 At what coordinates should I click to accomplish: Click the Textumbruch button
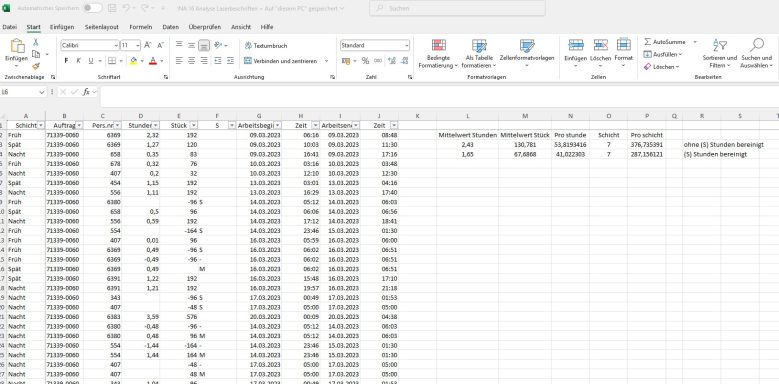point(266,45)
